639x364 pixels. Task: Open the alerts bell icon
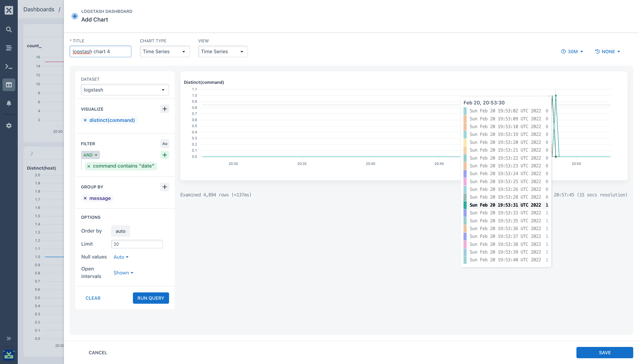click(x=9, y=103)
